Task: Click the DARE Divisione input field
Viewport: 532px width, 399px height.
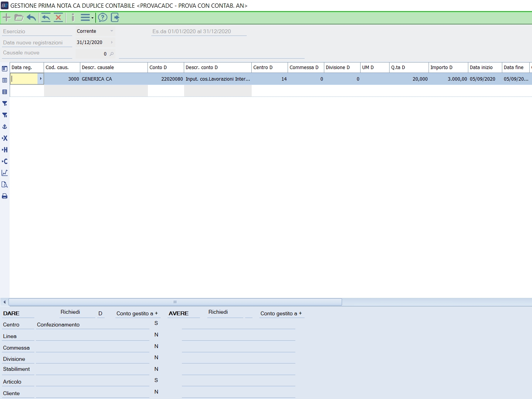Action: pyautogui.click(x=93, y=359)
